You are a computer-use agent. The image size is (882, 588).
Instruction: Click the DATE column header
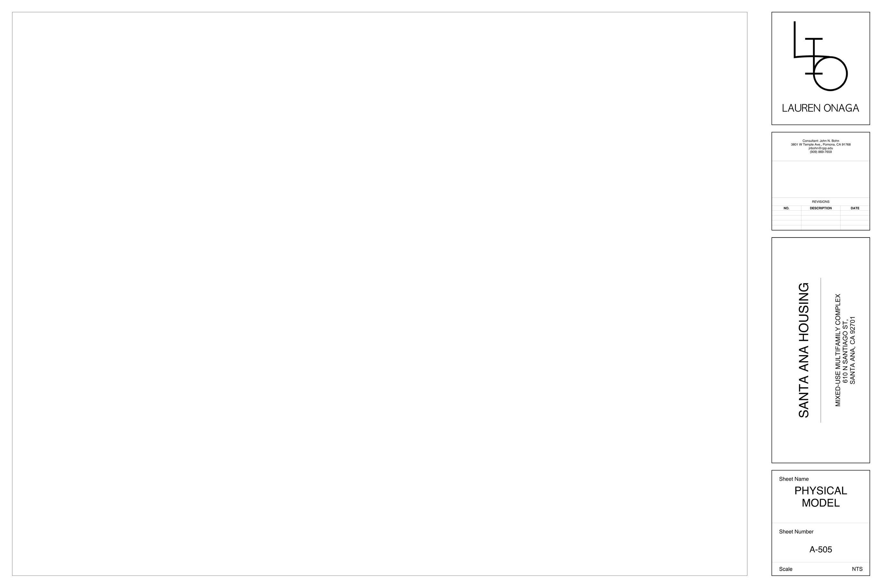855,208
